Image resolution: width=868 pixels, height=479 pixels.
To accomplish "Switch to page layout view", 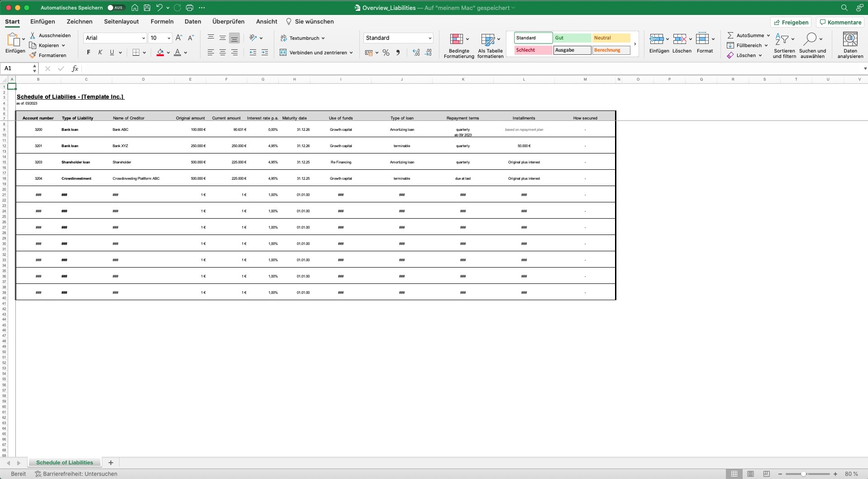I will (750, 474).
